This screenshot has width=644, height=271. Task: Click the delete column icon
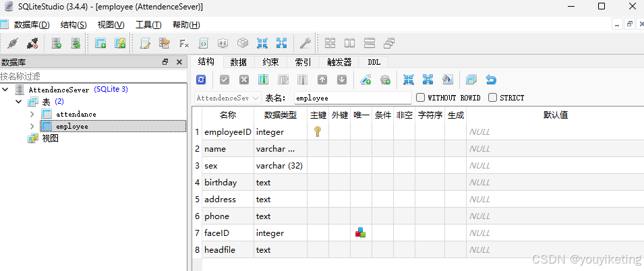click(x=303, y=80)
